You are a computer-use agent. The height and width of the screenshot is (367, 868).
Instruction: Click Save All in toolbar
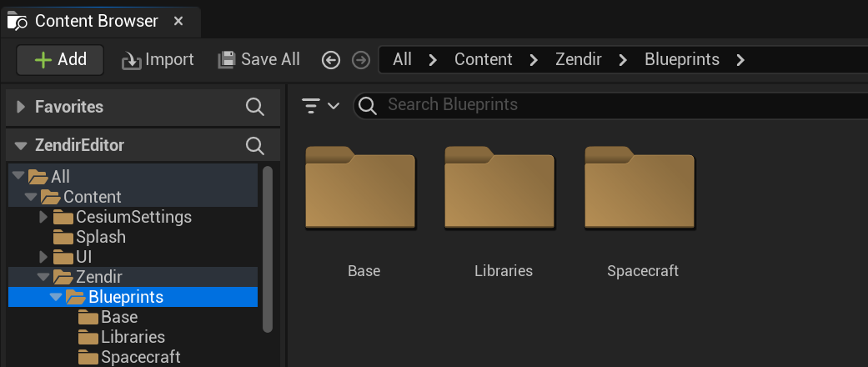(x=258, y=60)
